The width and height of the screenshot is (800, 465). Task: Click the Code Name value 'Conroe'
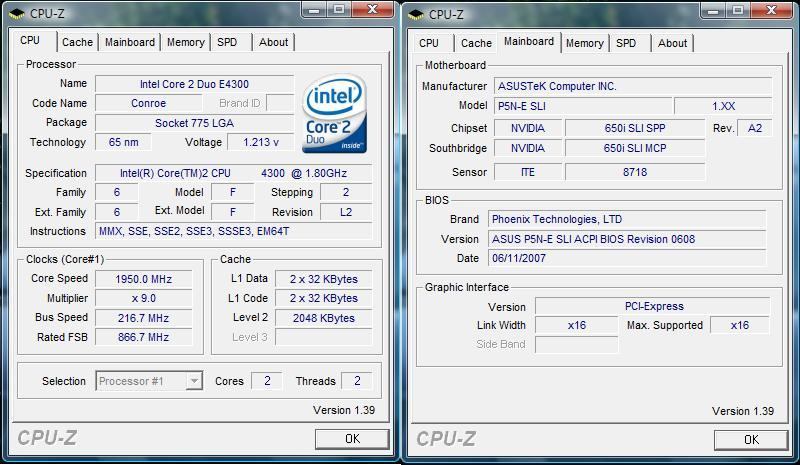coord(148,103)
